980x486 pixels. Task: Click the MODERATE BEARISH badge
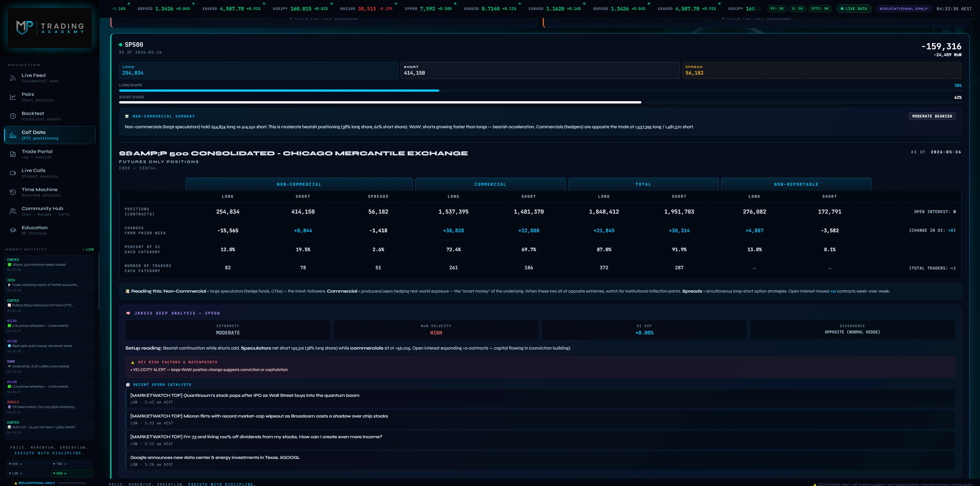click(x=932, y=116)
